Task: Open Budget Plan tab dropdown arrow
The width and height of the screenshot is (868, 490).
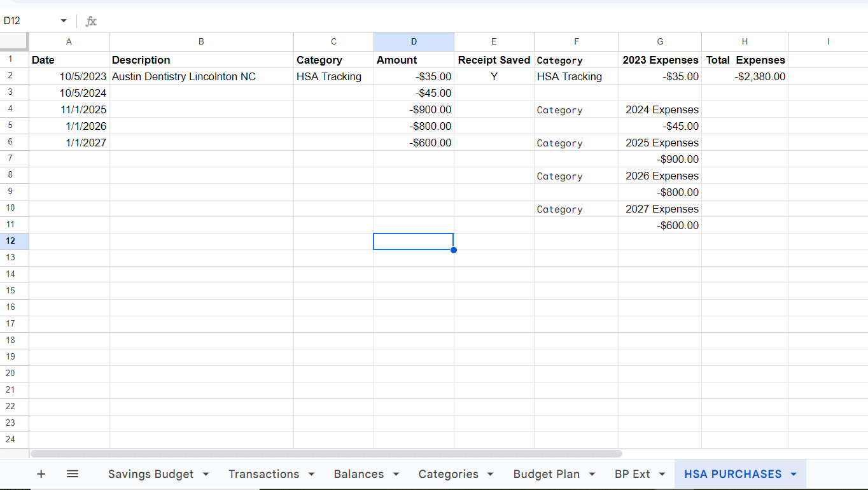Action: click(x=592, y=474)
